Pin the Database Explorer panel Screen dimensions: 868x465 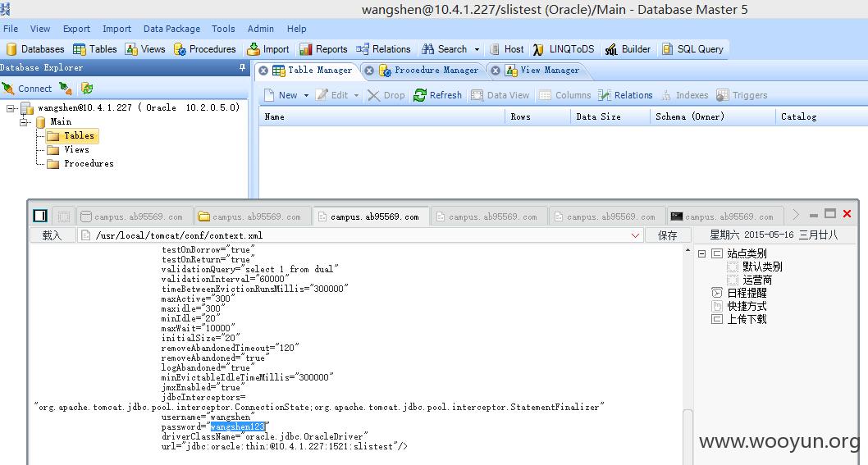tap(242, 67)
